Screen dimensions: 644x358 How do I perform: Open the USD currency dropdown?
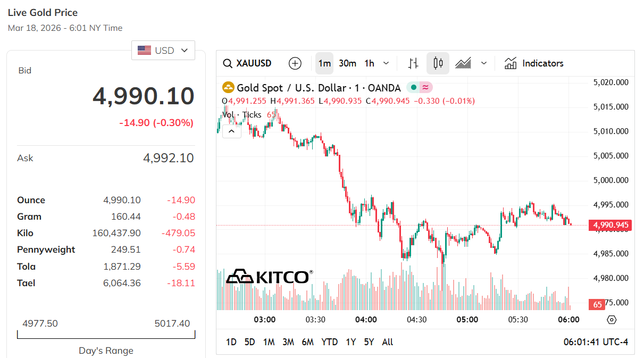point(163,51)
